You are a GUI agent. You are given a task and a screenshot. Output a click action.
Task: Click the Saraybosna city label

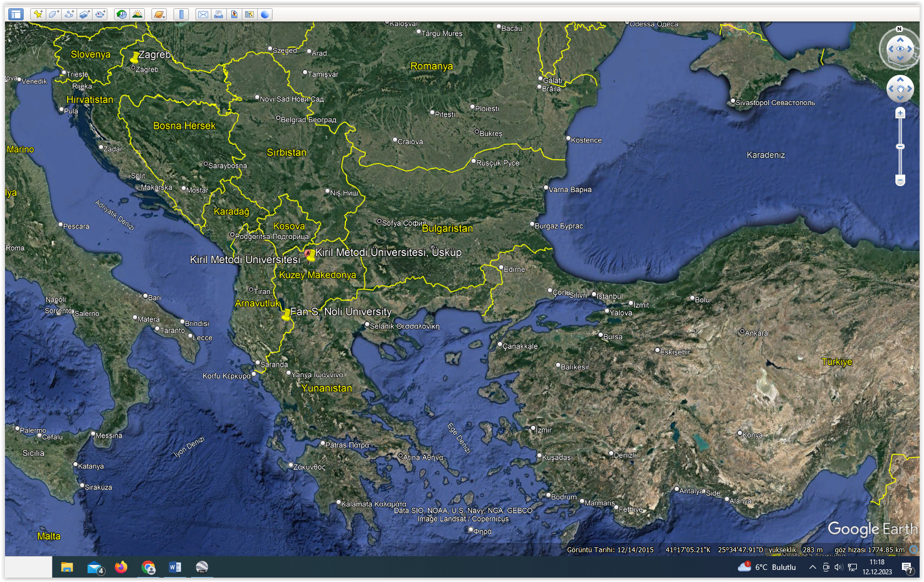point(227,166)
